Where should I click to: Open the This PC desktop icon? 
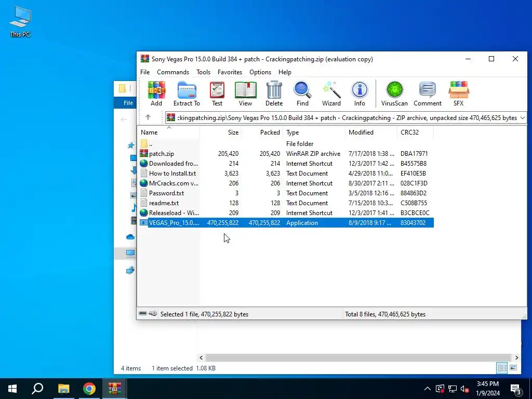[20, 22]
